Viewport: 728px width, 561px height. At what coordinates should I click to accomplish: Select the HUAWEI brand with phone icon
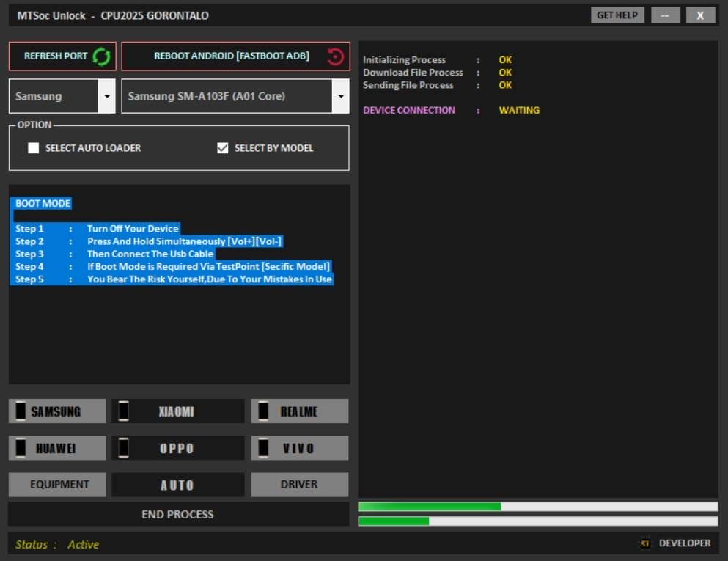(x=56, y=447)
